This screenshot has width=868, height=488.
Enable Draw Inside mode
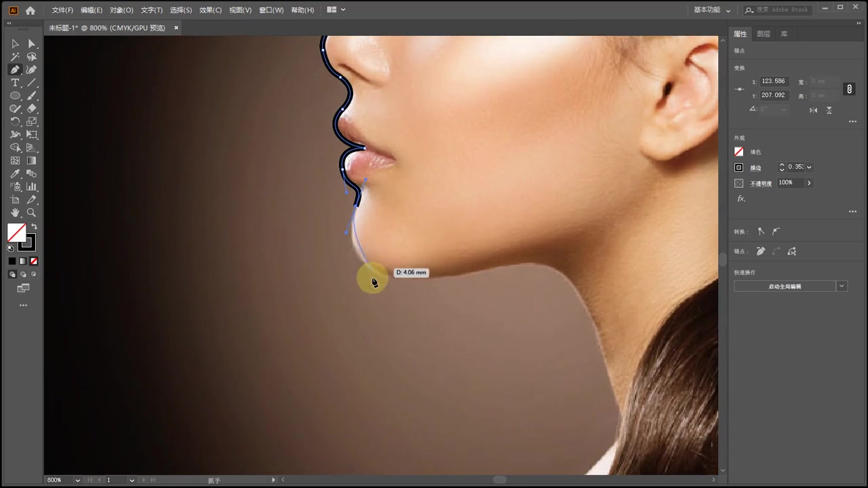pyautogui.click(x=34, y=274)
